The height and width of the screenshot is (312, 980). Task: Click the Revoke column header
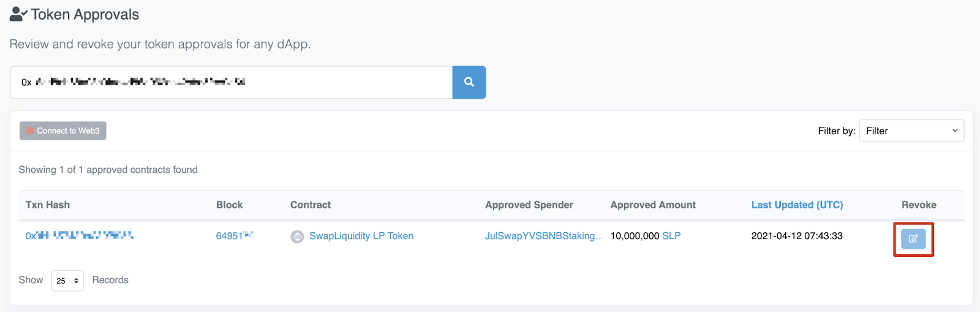click(918, 205)
